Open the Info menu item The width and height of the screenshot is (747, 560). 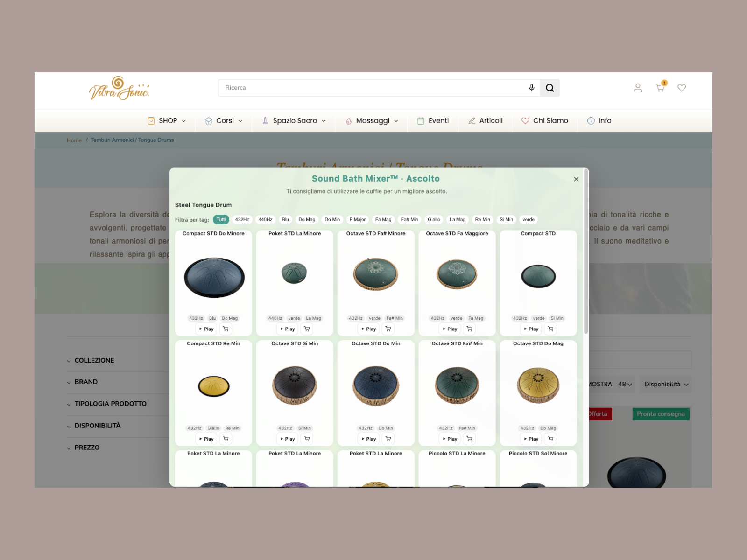pyautogui.click(x=599, y=121)
